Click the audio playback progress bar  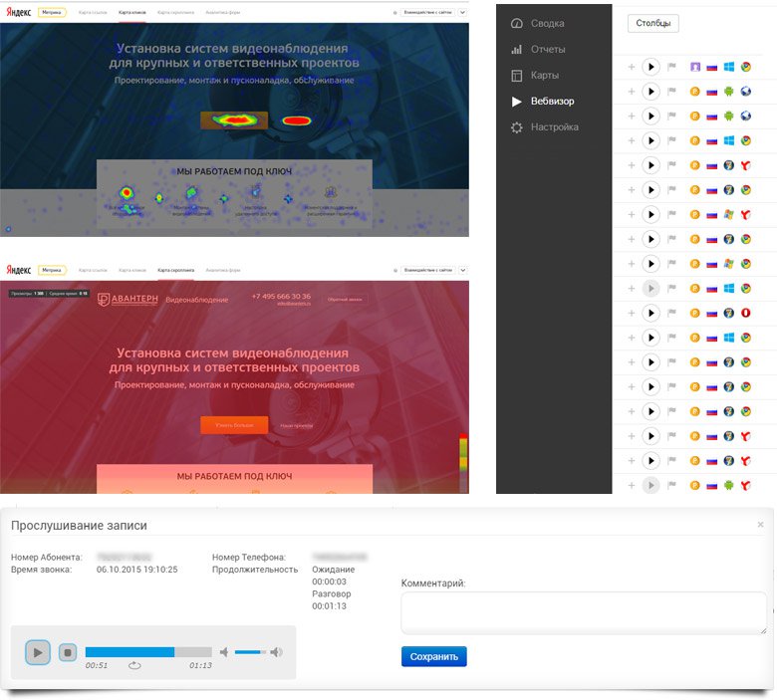click(147, 652)
